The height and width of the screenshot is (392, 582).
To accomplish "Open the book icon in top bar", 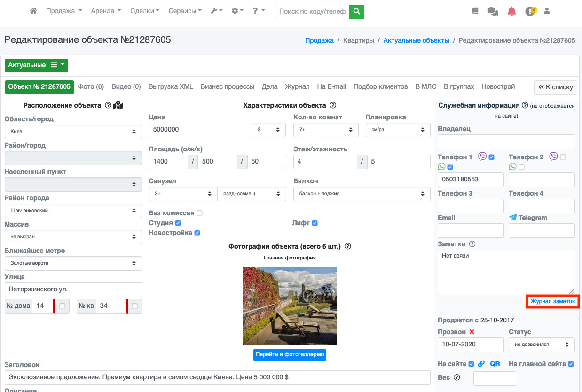I will pyautogui.click(x=475, y=11).
